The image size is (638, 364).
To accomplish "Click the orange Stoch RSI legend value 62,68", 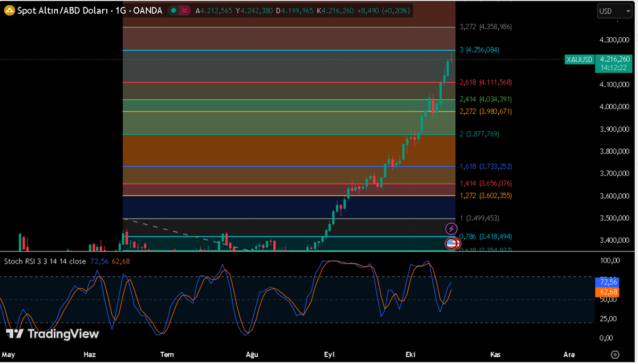I will point(120,261).
